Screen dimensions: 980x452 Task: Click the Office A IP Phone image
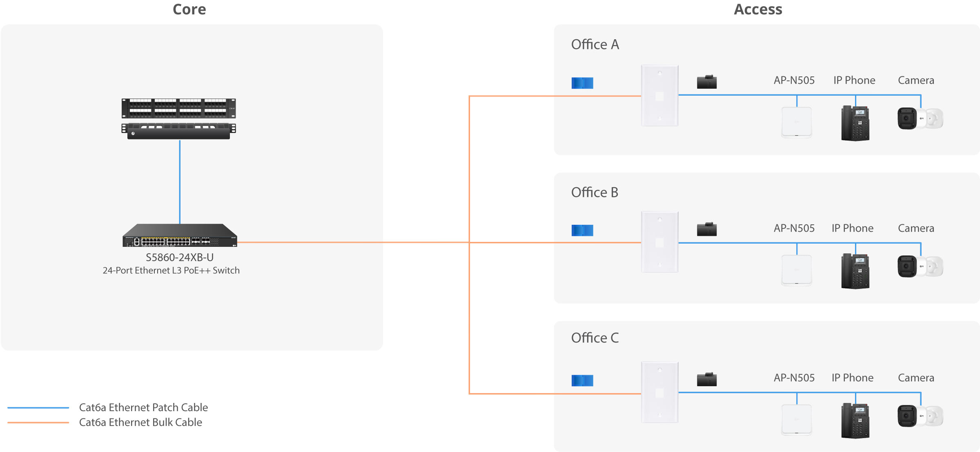point(855,123)
